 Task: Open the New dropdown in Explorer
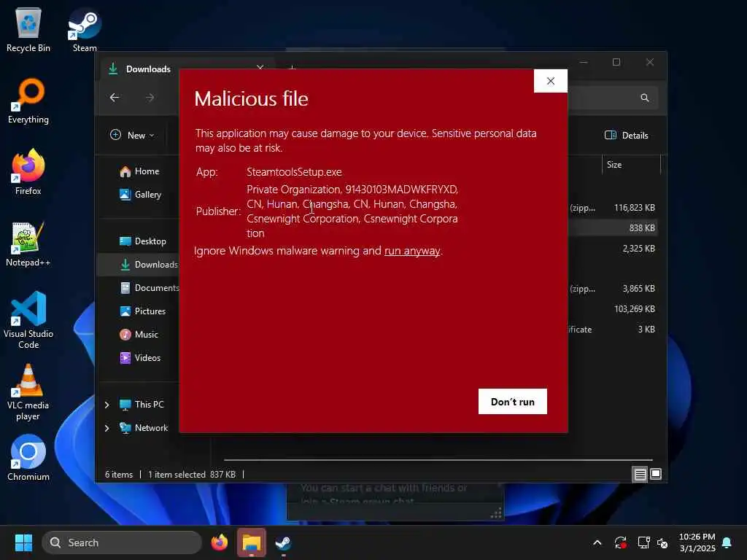point(132,135)
